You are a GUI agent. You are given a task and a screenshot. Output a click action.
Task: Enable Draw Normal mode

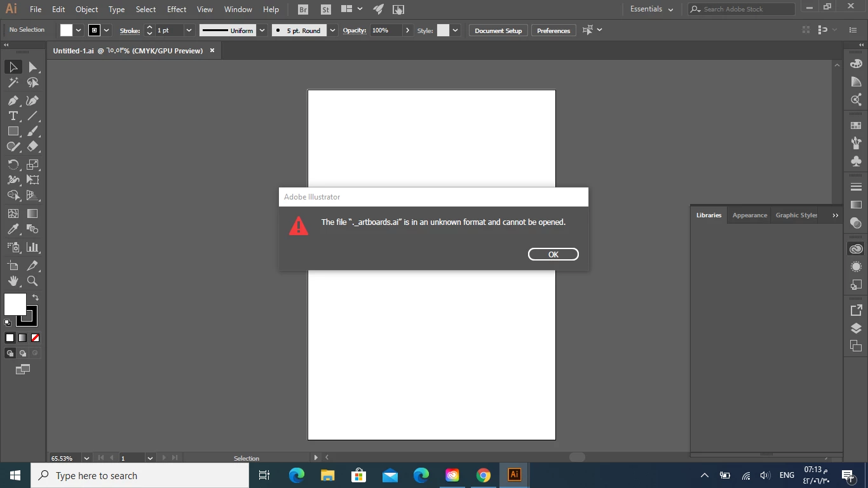coord(10,353)
